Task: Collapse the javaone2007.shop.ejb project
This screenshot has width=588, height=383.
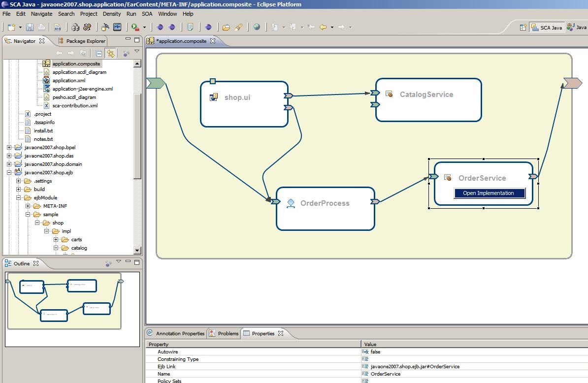Action: [x=9, y=172]
